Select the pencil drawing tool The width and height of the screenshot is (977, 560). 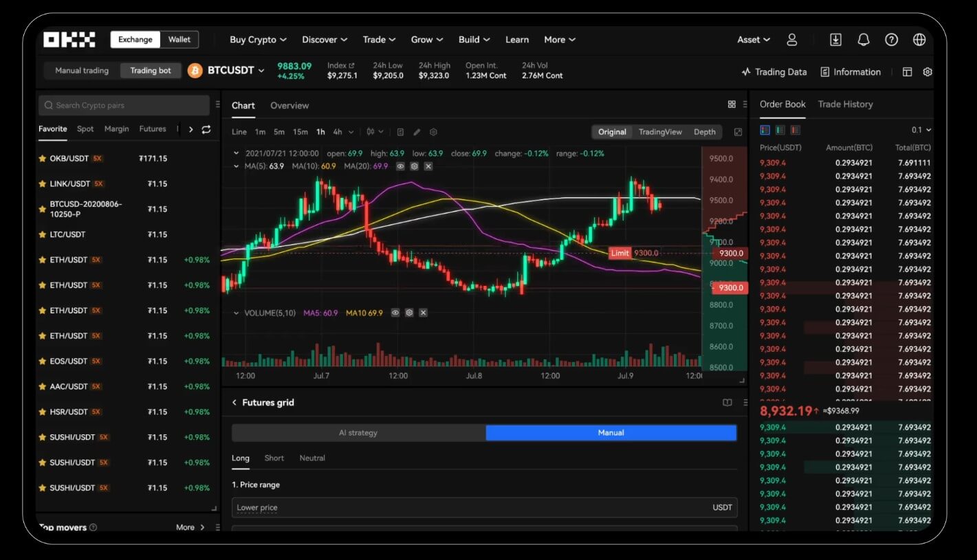click(x=417, y=132)
